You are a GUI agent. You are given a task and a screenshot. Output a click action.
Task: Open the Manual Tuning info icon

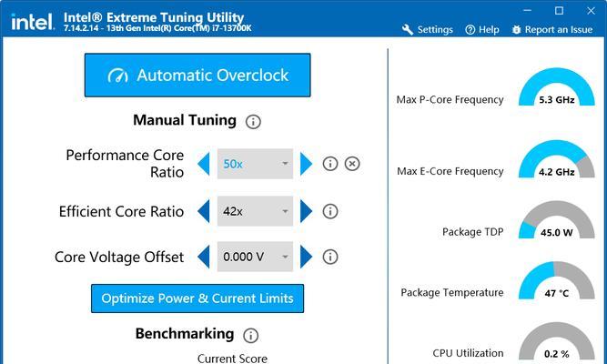pyautogui.click(x=253, y=122)
